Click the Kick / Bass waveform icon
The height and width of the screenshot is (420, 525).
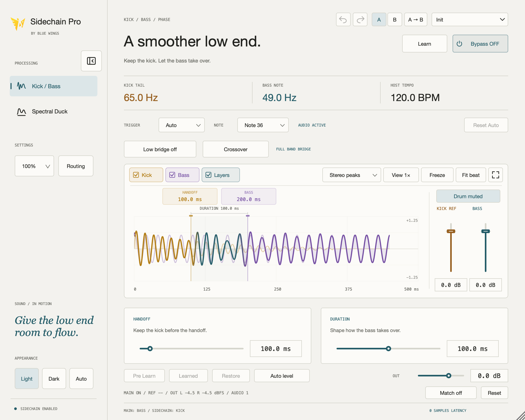point(22,86)
